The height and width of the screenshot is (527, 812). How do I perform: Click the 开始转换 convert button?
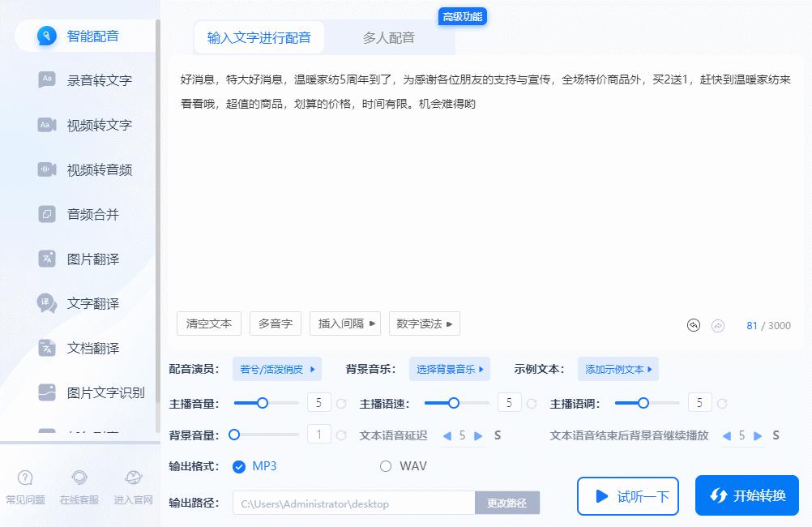746,496
